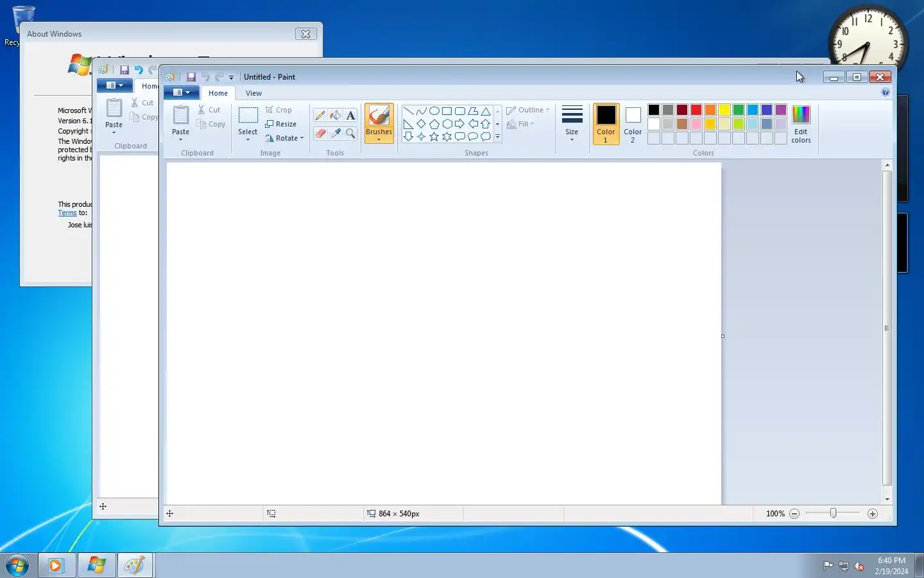This screenshot has width=924, height=578.
Task: Choose the Left arrow shape
Action: click(x=473, y=124)
